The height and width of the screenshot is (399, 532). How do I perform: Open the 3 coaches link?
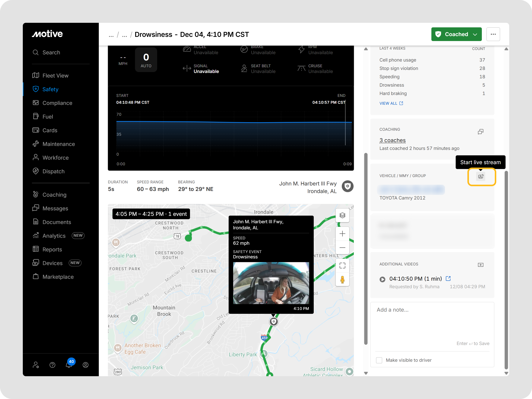(x=393, y=140)
